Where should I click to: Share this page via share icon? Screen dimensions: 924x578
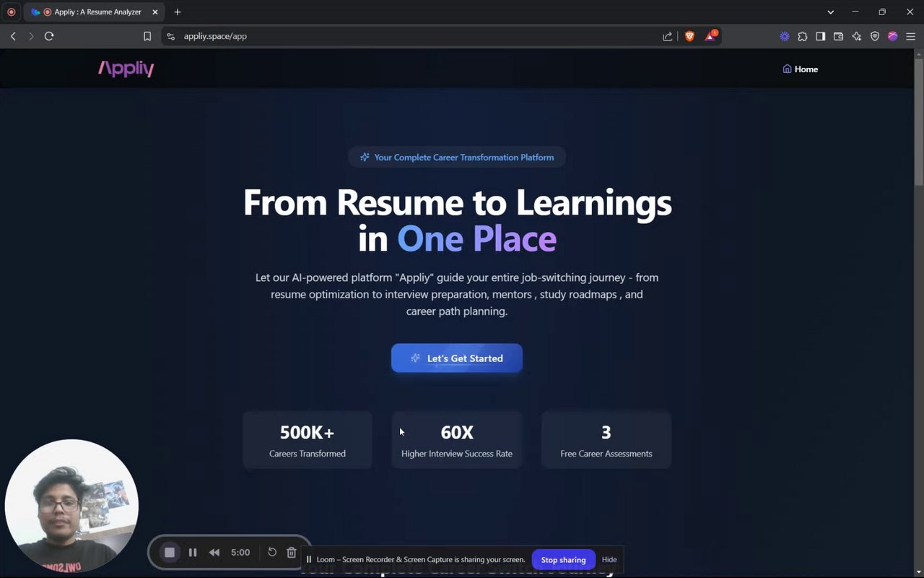point(668,36)
